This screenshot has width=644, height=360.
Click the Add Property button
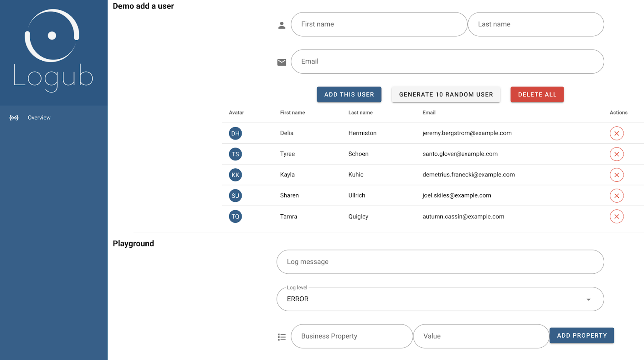click(581, 335)
